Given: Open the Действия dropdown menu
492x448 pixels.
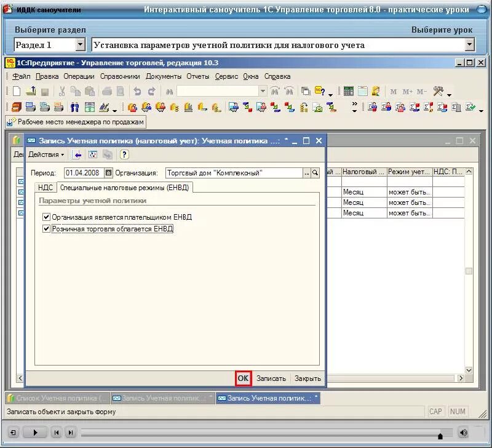Looking at the screenshot, I should click(46, 154).
